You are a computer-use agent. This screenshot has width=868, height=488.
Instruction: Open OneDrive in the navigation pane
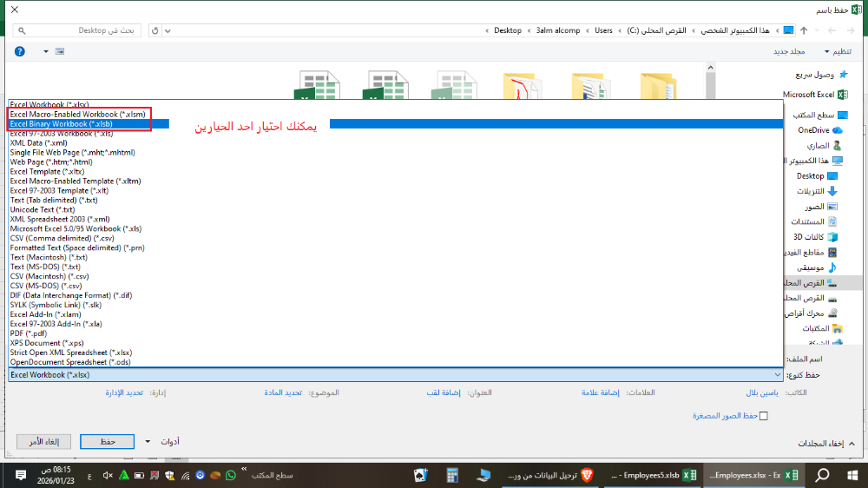820,130
